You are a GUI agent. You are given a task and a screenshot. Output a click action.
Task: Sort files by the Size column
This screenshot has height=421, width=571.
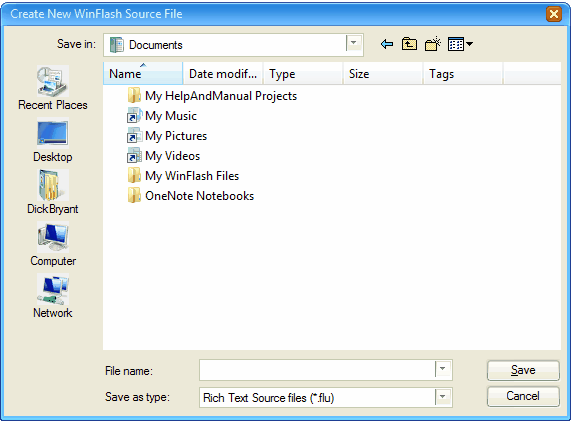(383, 74)
